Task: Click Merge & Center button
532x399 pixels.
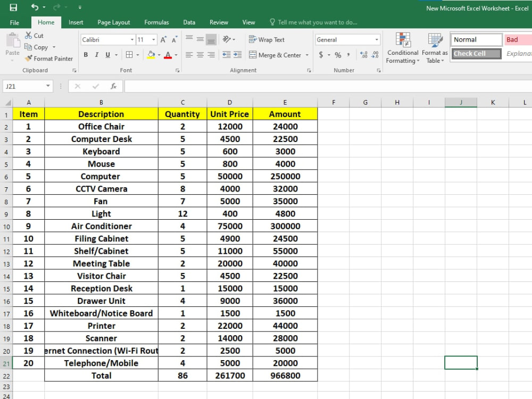Action: tap(275, 55)
